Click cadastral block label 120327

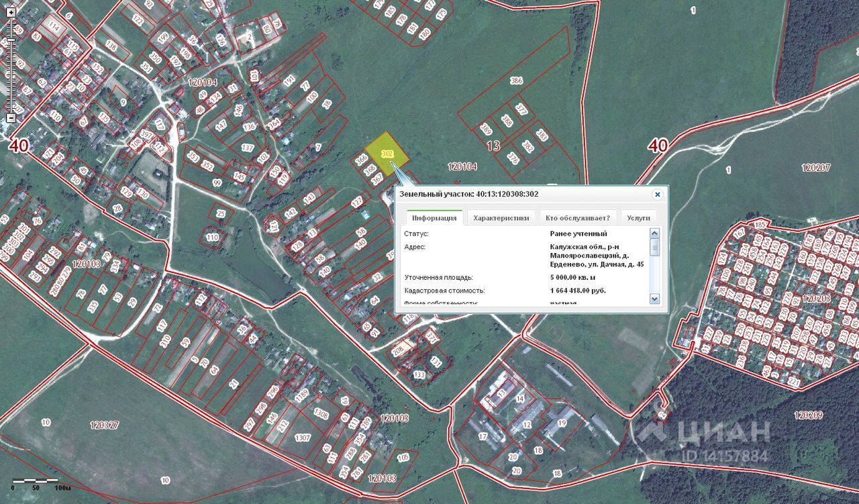point(104,425)
